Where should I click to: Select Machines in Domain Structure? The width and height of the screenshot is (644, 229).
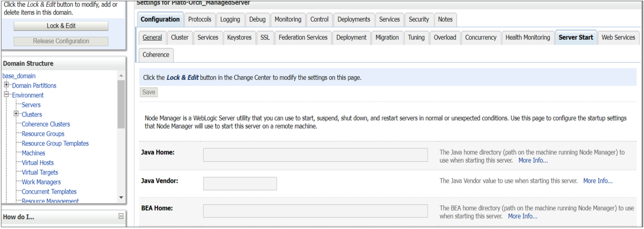pyautogui.click(x=33, y=153)
